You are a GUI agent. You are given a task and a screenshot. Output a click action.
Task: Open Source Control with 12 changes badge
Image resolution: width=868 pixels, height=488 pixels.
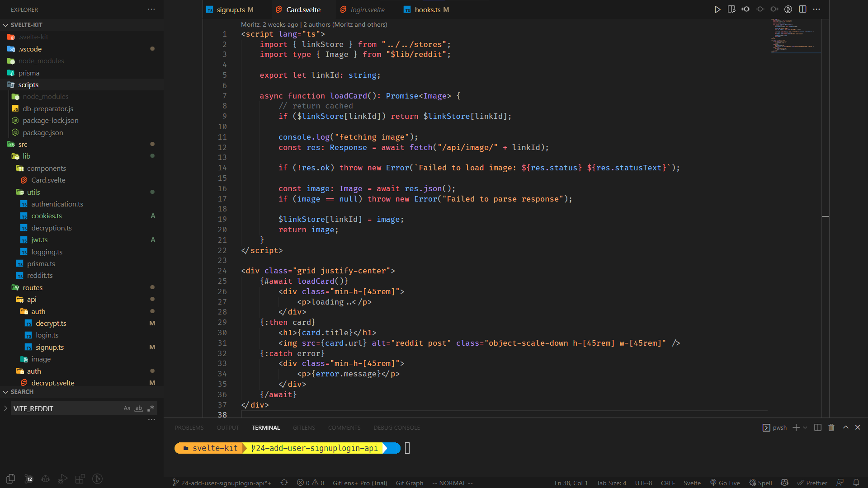pyautogui.click(x=28, y=479)
